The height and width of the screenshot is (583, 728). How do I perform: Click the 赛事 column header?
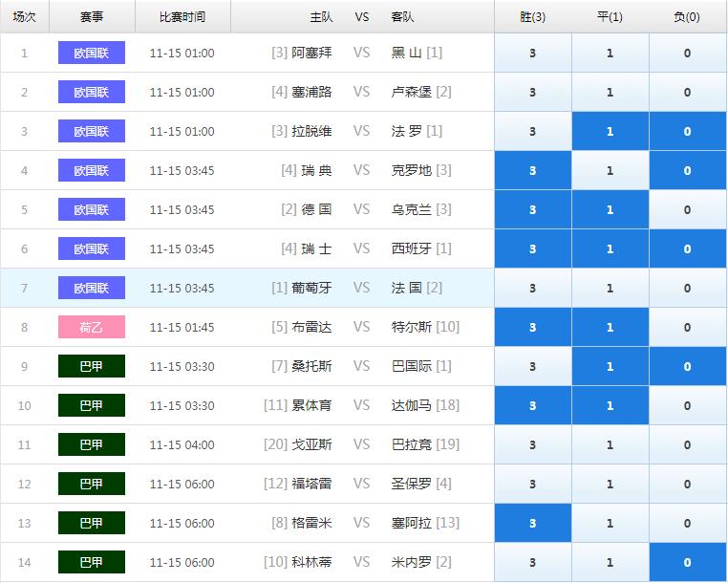point(92,16)
